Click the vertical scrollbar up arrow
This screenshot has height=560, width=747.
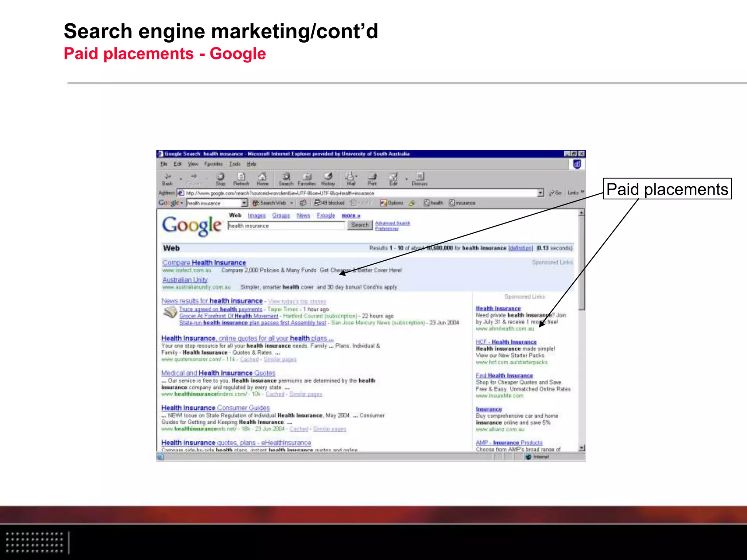582,213
